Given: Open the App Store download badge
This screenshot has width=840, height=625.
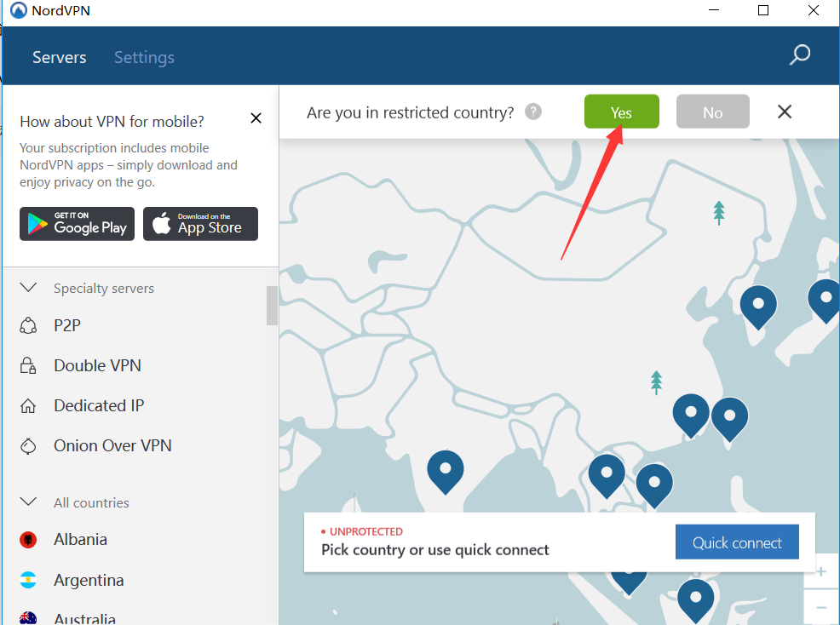Looking at the screenshot, I should (200, 224).
